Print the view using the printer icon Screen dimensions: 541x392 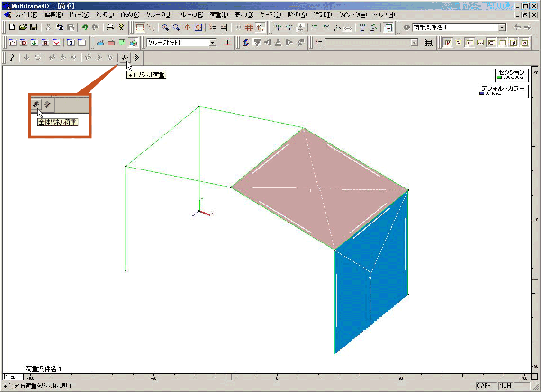point(110,27)
